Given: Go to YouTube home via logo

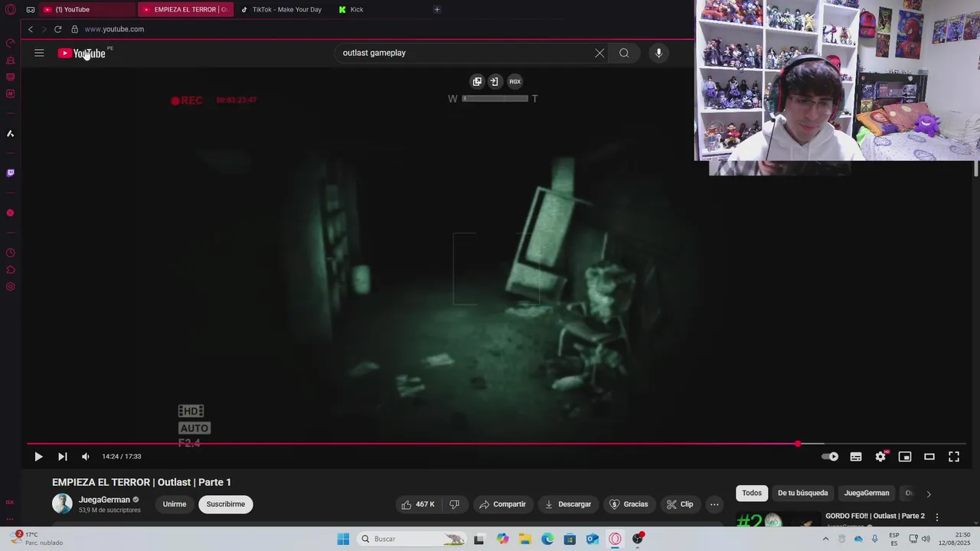Looking at the screenshot, I should (81, 53).
